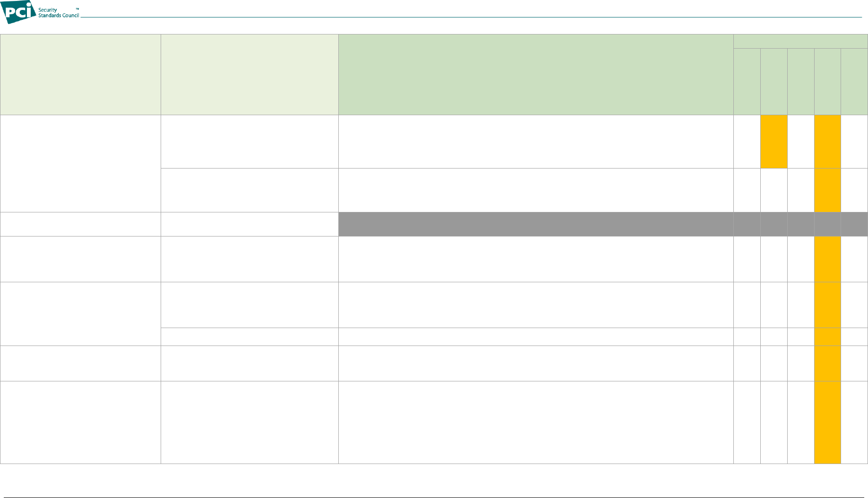Click the narrowest light green header cell

(x=80, y=75)
